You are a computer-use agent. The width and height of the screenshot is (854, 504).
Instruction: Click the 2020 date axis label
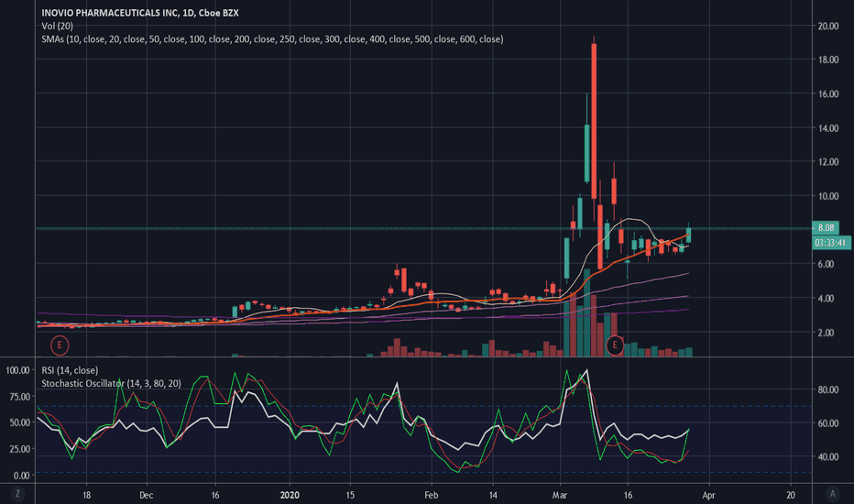[290, 495]
